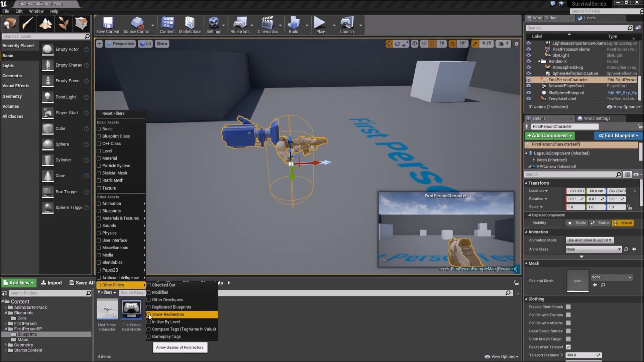Click Reset Filters in the filter menu
644x362 pixels.
click(x=113, y=113)
